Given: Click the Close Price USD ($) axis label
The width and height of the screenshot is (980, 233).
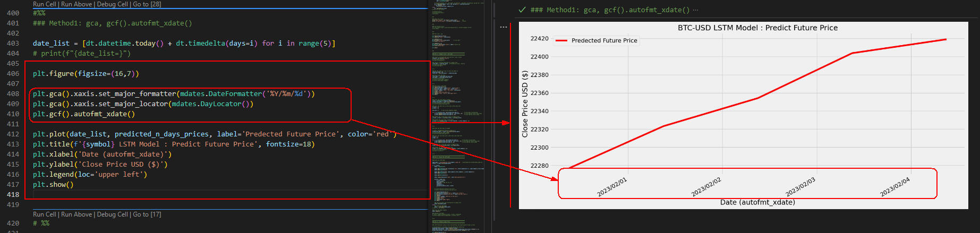Looking at the screenshot, I should 525,104.
